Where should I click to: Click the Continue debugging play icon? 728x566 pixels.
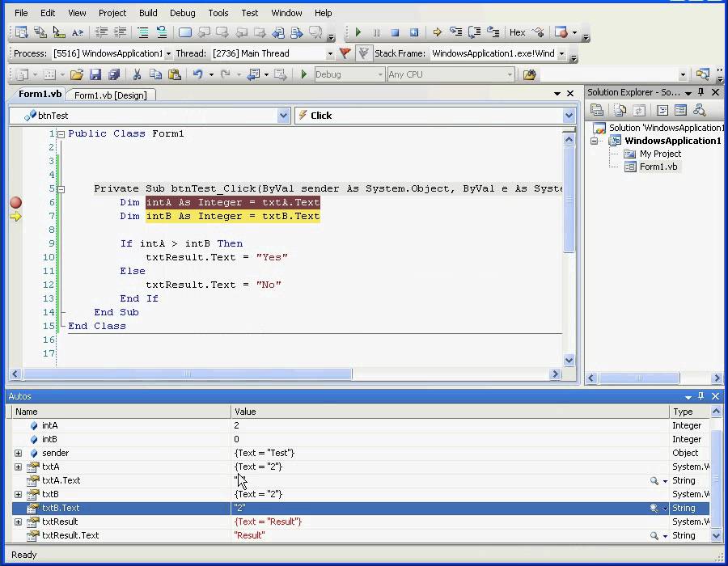(358, 33)
